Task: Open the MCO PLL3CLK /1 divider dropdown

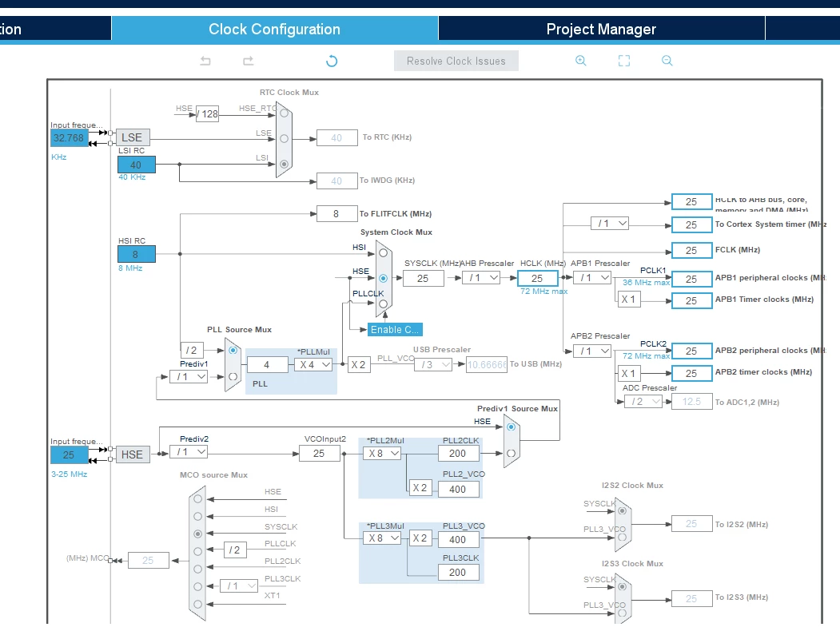Action: click(239, 586)
